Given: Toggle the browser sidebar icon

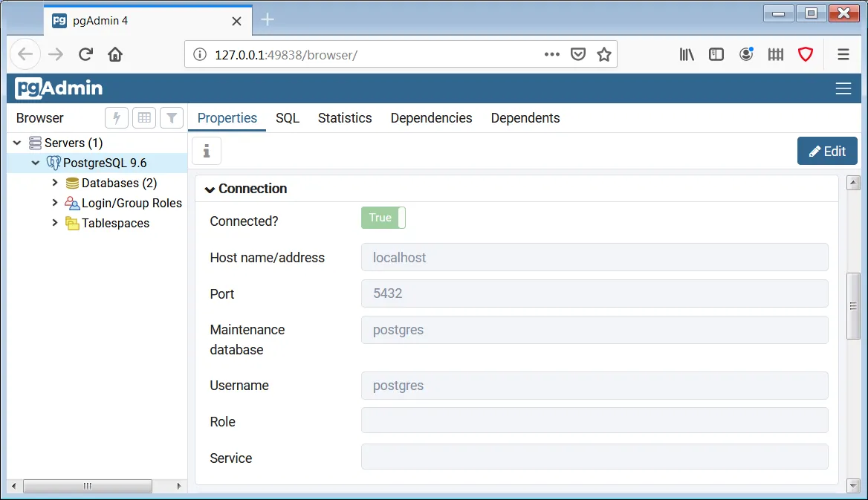Looking at the screenshot, I should [716, 54].
